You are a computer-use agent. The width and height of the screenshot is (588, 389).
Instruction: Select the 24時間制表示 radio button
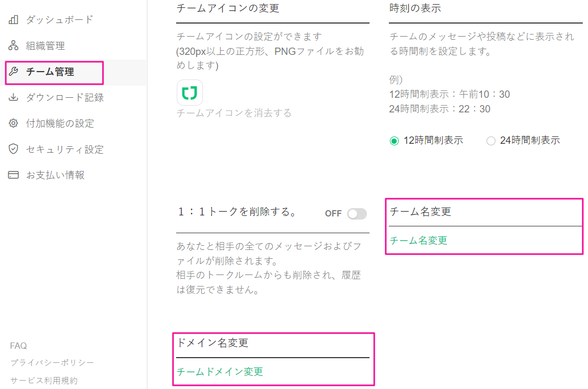[491, 141]
